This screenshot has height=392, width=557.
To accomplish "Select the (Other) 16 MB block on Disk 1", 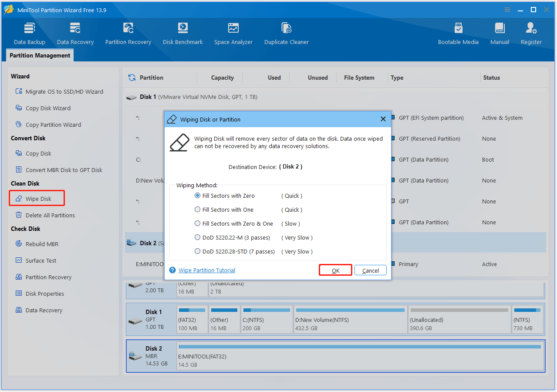I will click(x=224, y=319).
